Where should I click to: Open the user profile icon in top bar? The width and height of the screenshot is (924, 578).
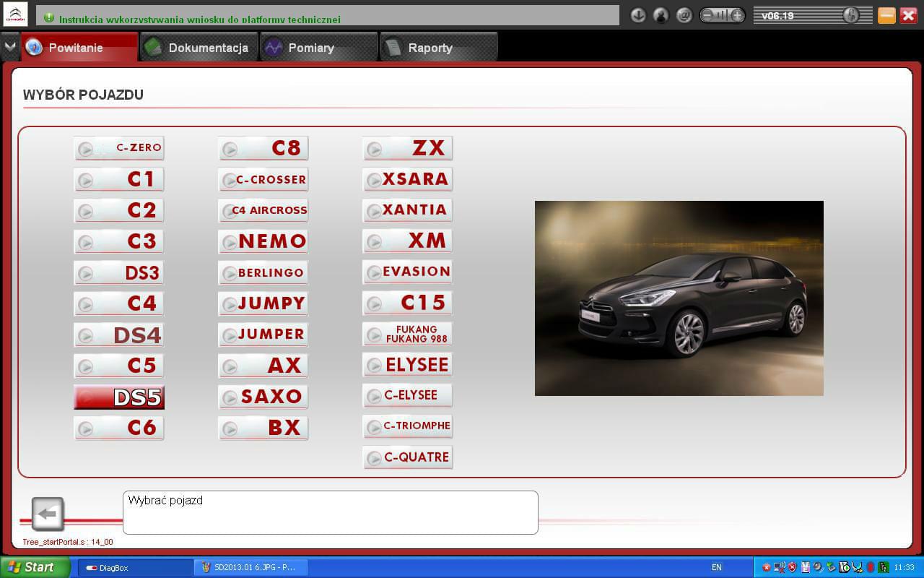click(661, 15)
